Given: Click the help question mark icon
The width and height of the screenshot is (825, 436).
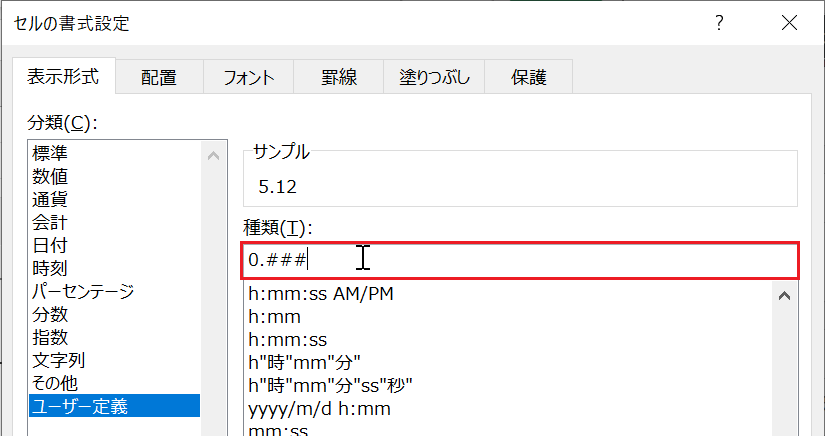Looking at the screenshot, I should click(718, 22).
